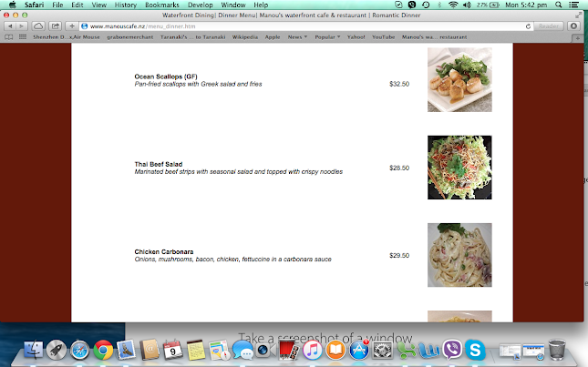The image size is (588, 367).
Task: Open the Downloads button in toolbar
Action: [x=573, y=26]
